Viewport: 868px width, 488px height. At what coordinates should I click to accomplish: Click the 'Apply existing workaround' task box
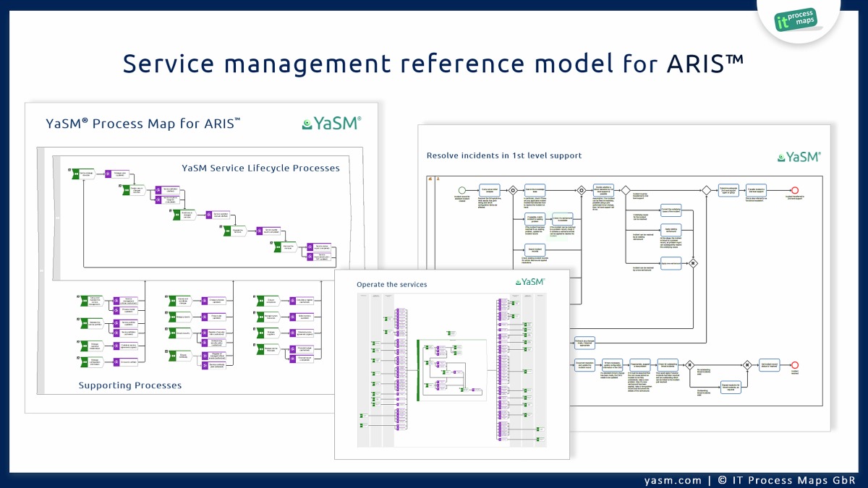click(671, 230)
